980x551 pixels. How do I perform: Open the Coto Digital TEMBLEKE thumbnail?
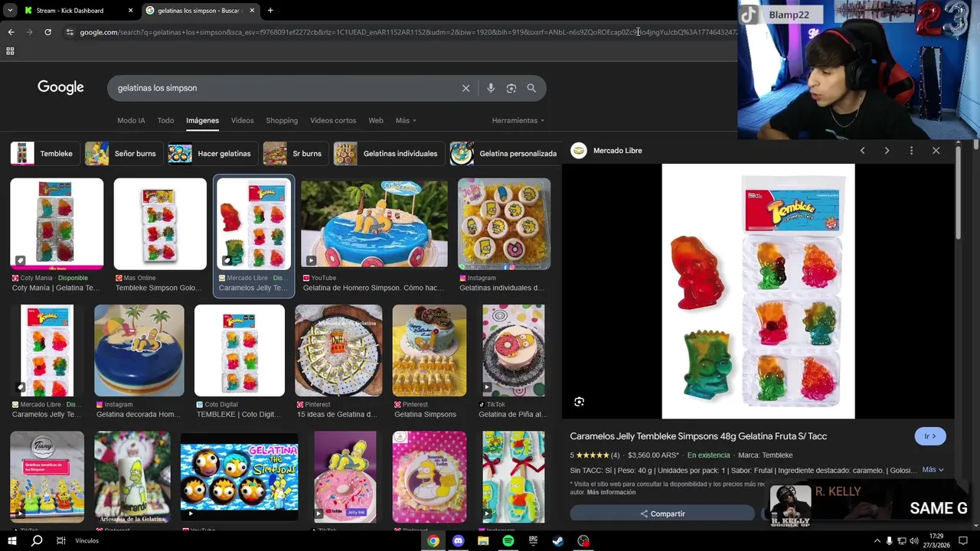[x=240, y=350]
